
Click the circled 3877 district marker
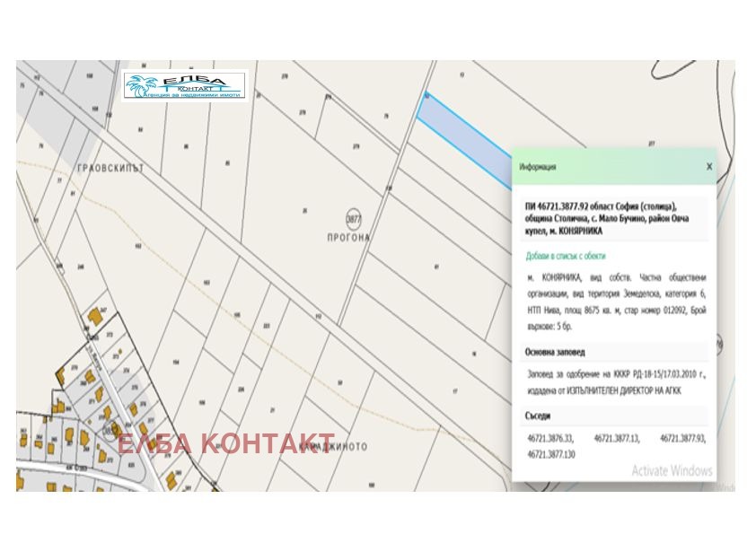coord(353,217)
